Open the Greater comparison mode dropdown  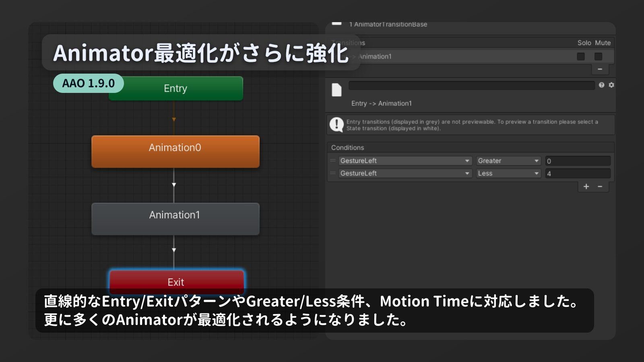(508, 160)
